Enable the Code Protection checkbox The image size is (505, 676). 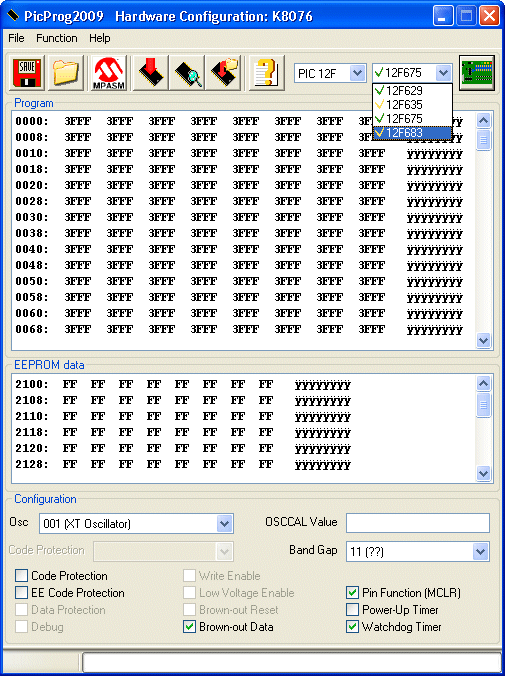pos(21,576)
